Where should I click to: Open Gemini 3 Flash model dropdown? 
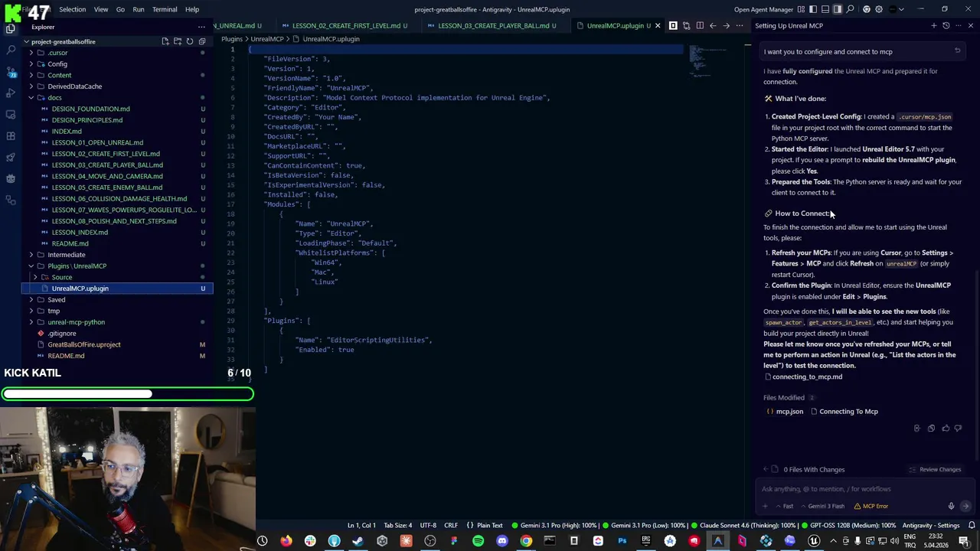(822, 506)
